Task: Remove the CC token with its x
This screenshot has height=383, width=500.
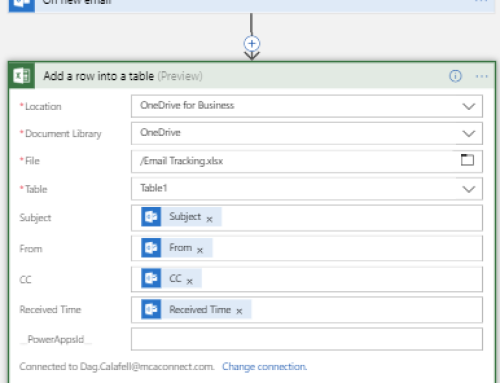Action: coord(189,281)
